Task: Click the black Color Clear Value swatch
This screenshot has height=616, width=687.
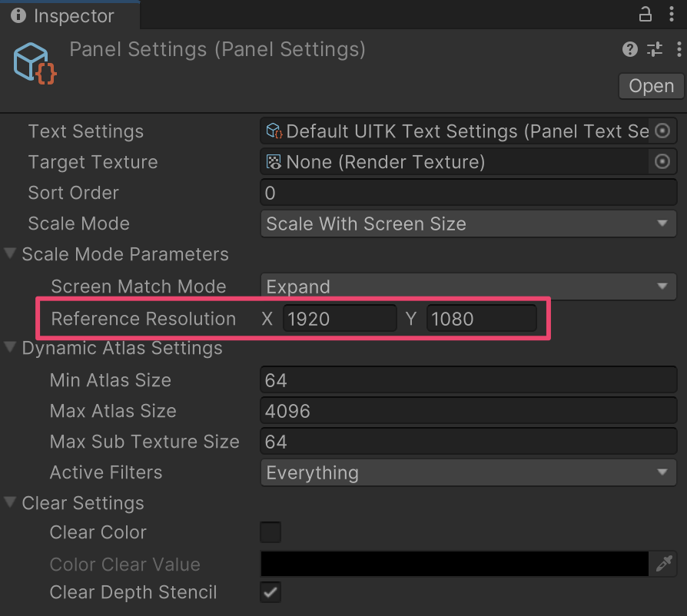Action: pyautogui.click(x=454, y=564)
